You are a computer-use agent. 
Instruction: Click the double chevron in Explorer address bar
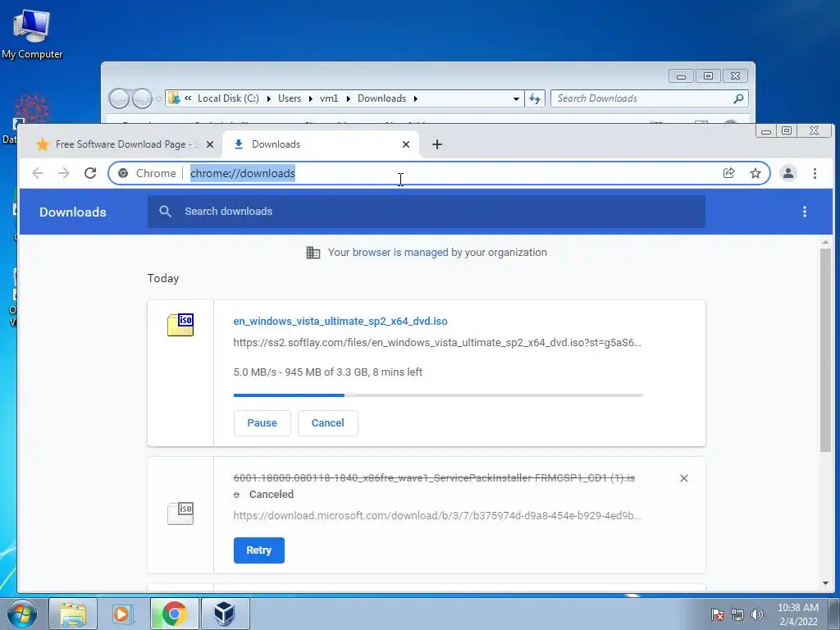(x=188, y=98)
